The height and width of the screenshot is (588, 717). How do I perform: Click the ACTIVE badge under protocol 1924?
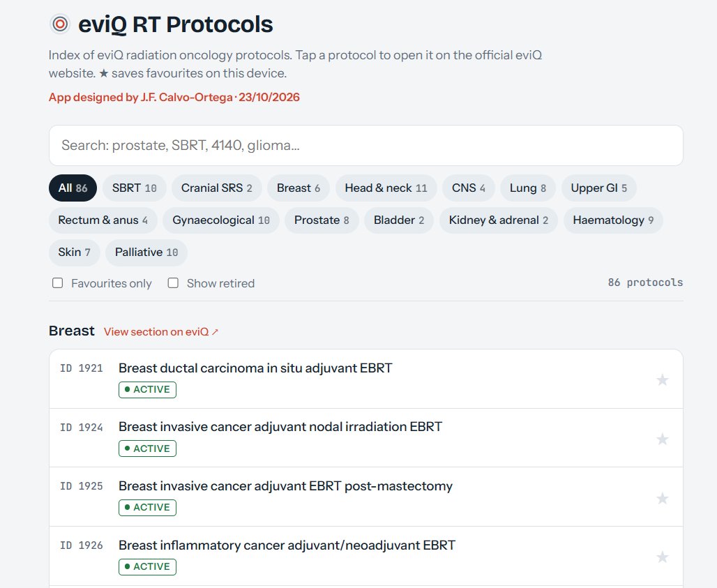tap(147, 448)
